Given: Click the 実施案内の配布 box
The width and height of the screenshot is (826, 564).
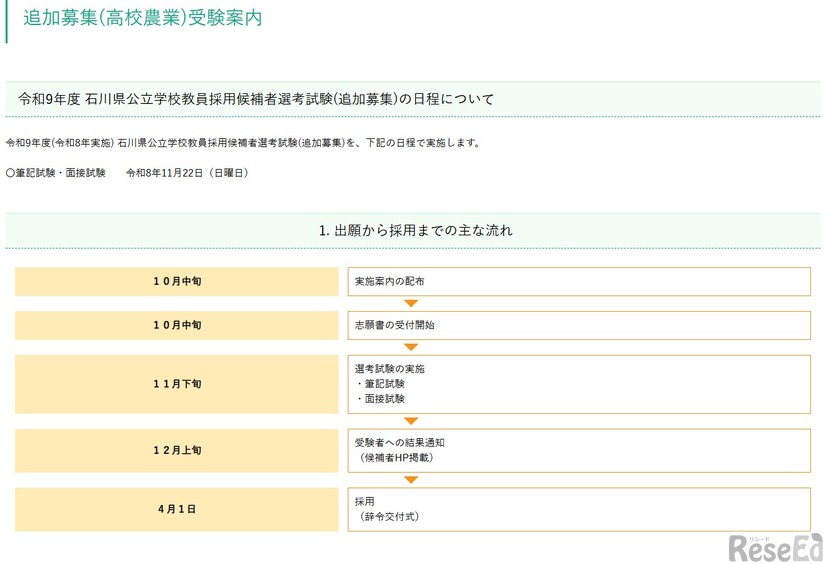Looking at the screenshot, I should 579,281.
